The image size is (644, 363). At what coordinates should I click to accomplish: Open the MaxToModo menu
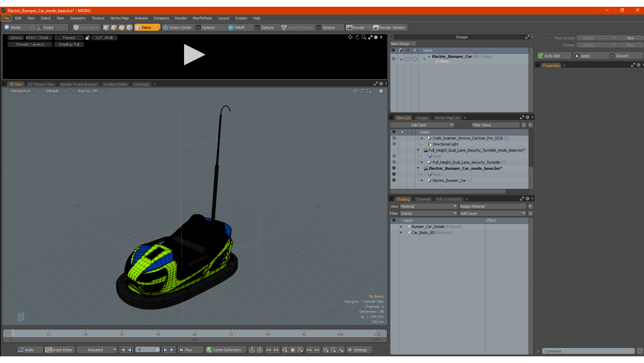click(x=202, y=18)
